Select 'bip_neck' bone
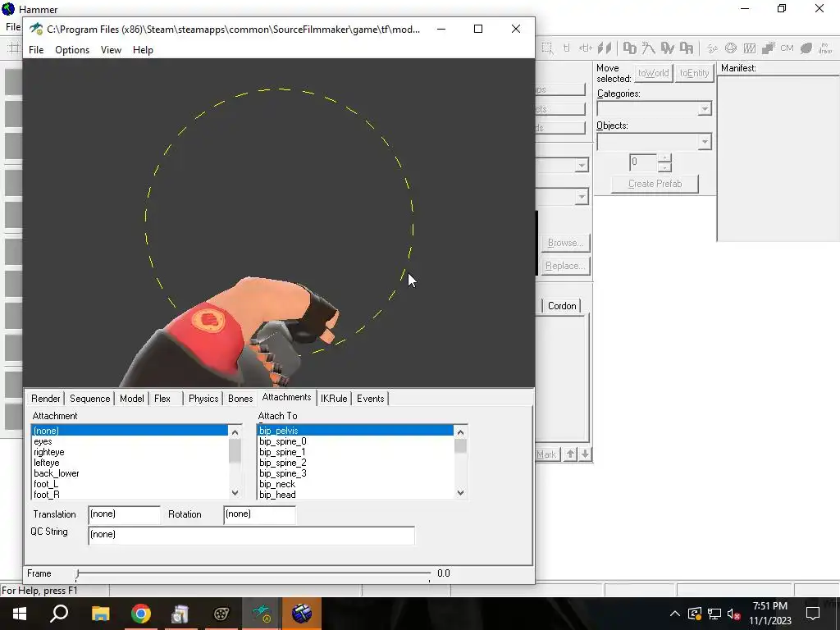Viewport: 840px width, 630px height. pos(356,484)
